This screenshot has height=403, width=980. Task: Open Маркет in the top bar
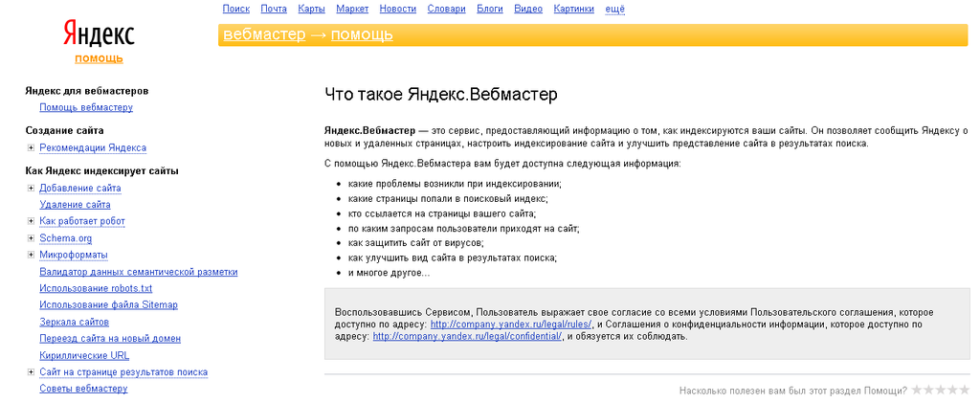click(x=352, y=9)
